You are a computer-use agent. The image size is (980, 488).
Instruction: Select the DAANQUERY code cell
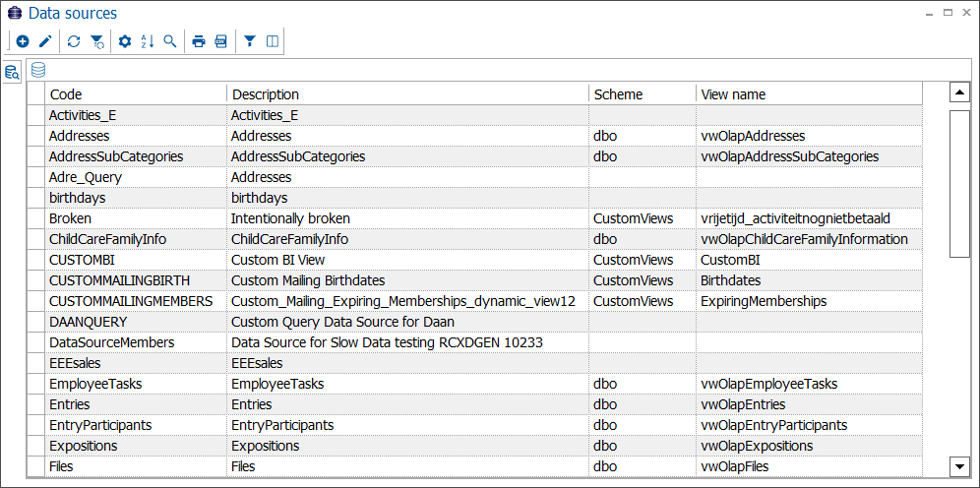tap(136, 321)
